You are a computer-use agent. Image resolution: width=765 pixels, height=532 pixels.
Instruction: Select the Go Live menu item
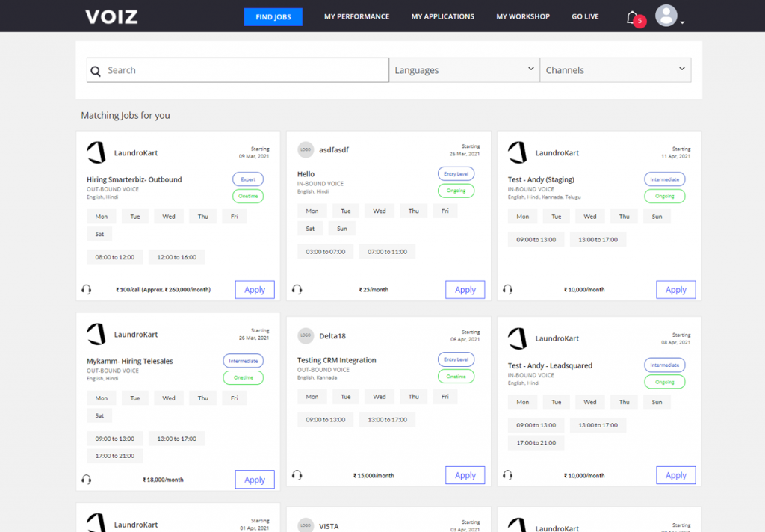coord(585,16)
